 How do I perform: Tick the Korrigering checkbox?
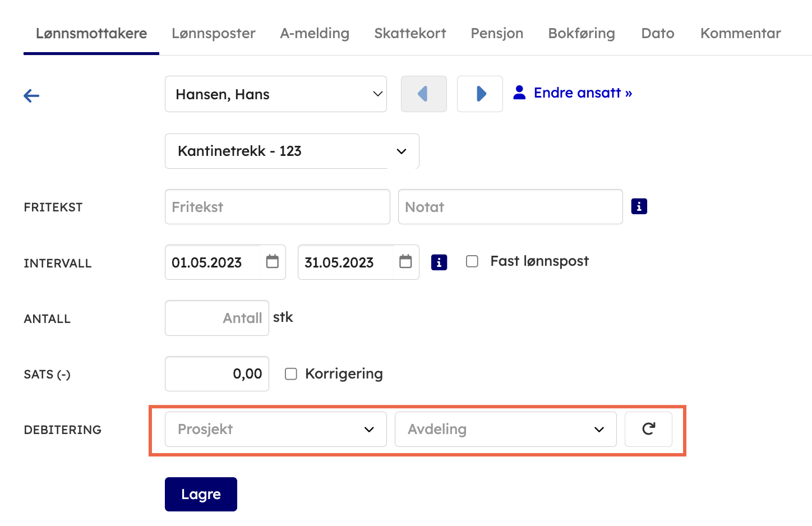pyautogui.click(x=291, y=374)
